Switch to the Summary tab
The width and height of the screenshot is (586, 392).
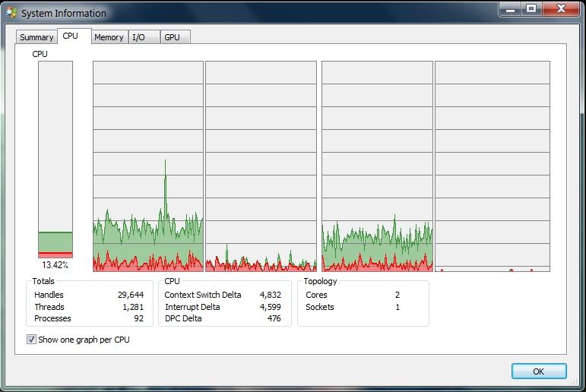click(36, 37)
